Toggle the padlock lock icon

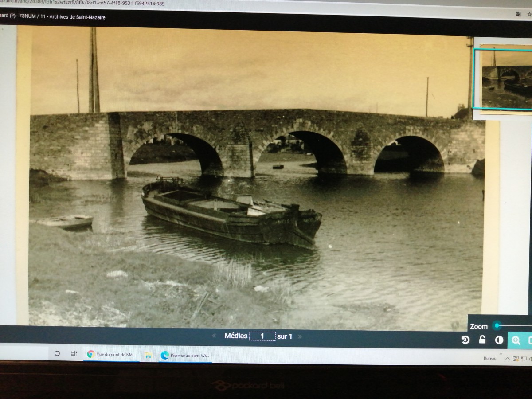tap(482, 340)
